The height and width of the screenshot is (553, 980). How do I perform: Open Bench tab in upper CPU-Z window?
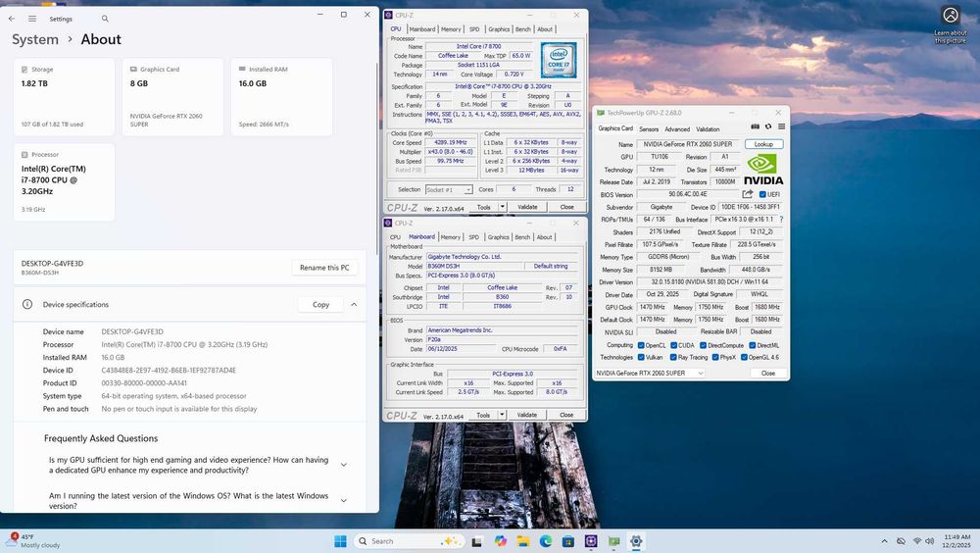[x=523, y=29]
